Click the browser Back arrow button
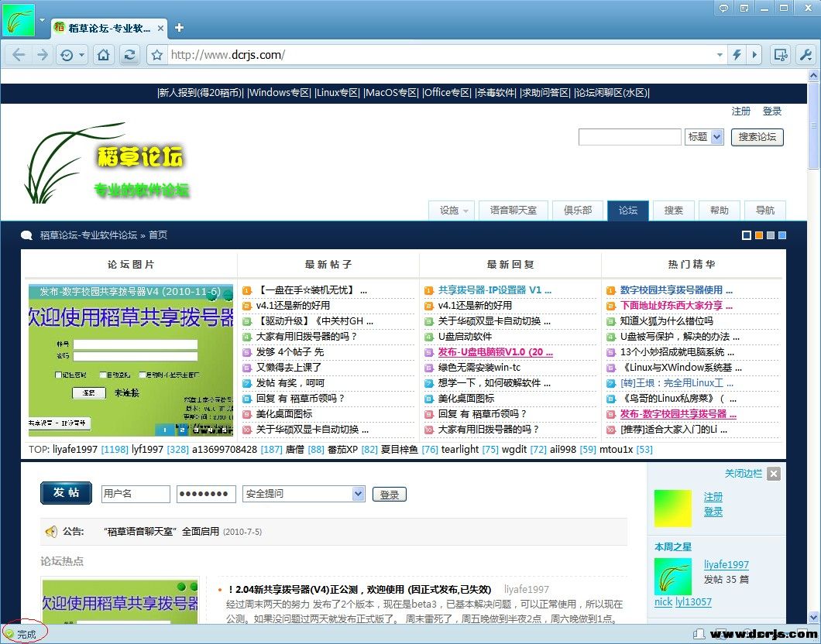 19,55
